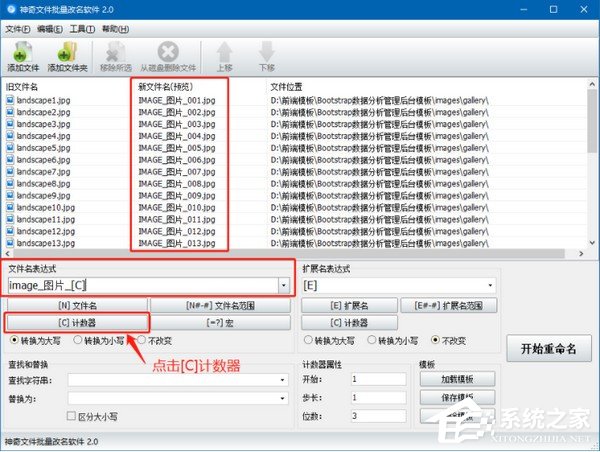Click the counter step value field
The width and height of the screenshot is (600, 452).
(378, 398)
